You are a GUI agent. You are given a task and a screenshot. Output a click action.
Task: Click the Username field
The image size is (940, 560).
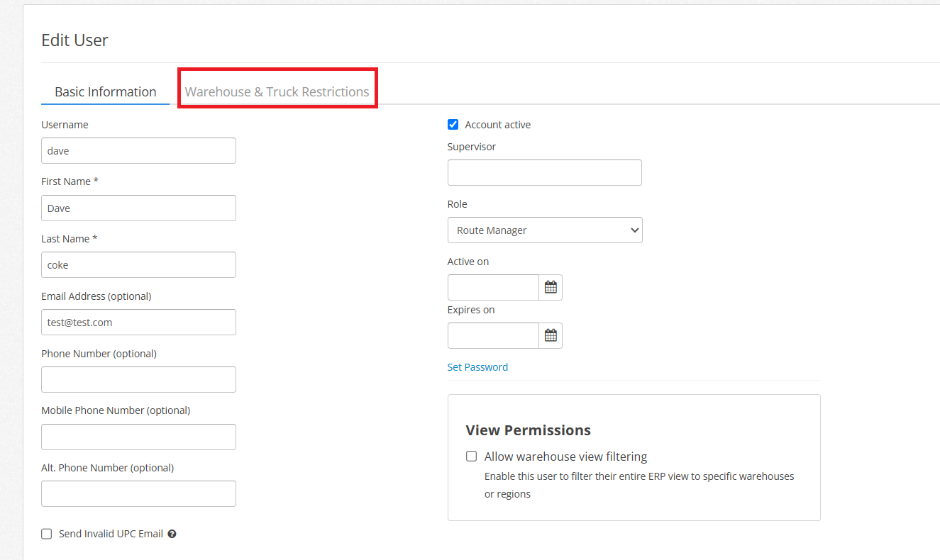tap(138, 151)
